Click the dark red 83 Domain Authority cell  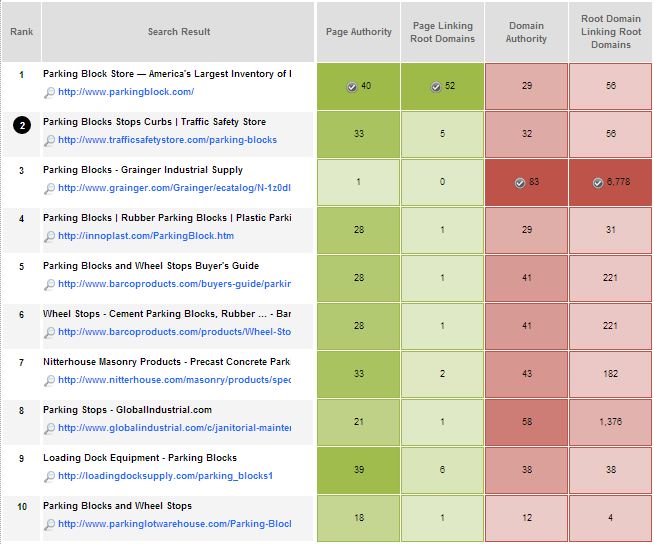click(x=526, y=183)
